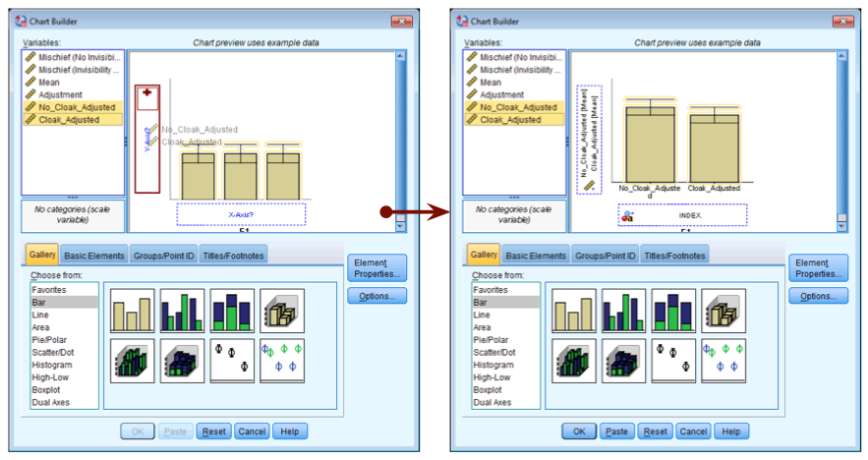Select Simple 3-D Bar icon in right dialog
This screenshot has height=460, width=868.
(x=723, y=311)
